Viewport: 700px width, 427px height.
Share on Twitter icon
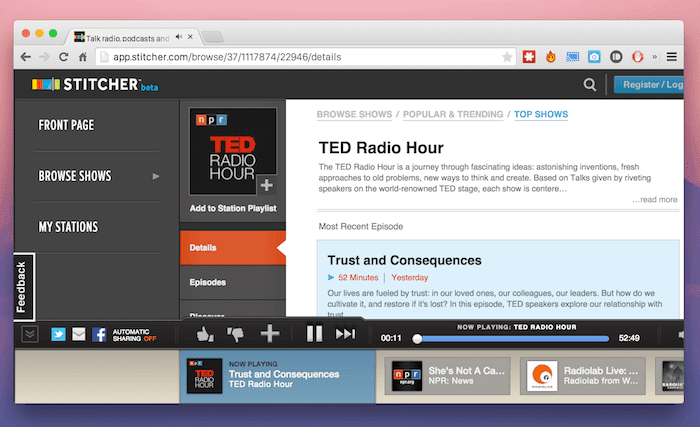click(x=58, y=334)
